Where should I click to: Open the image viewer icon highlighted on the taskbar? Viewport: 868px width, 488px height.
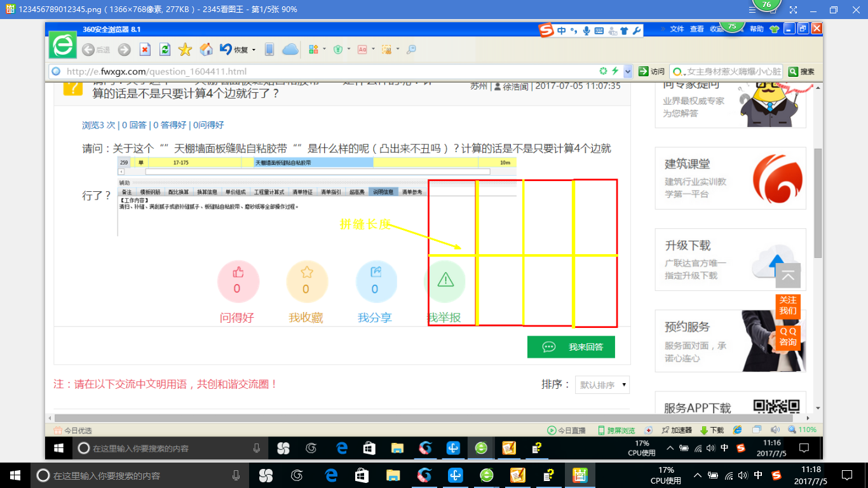[580, 475]
